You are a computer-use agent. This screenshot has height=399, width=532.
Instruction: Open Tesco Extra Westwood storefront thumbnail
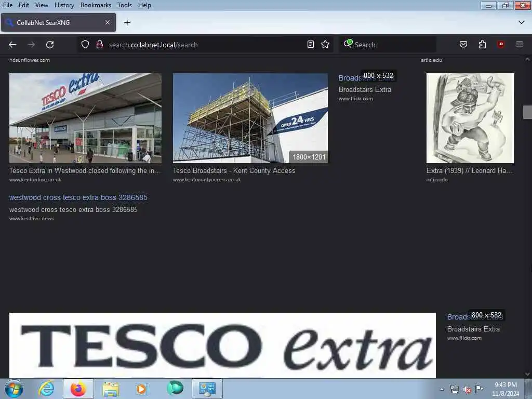85,118
